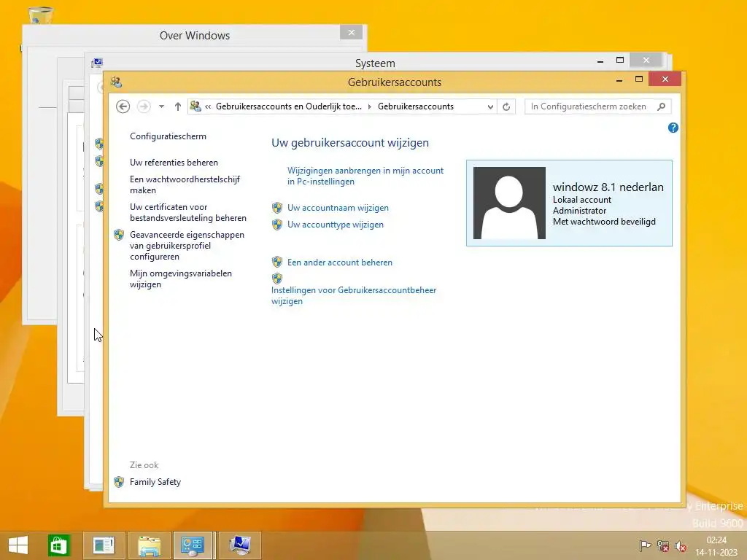Click the search magnifier icon
747x560 pixels.
point(661,106)
